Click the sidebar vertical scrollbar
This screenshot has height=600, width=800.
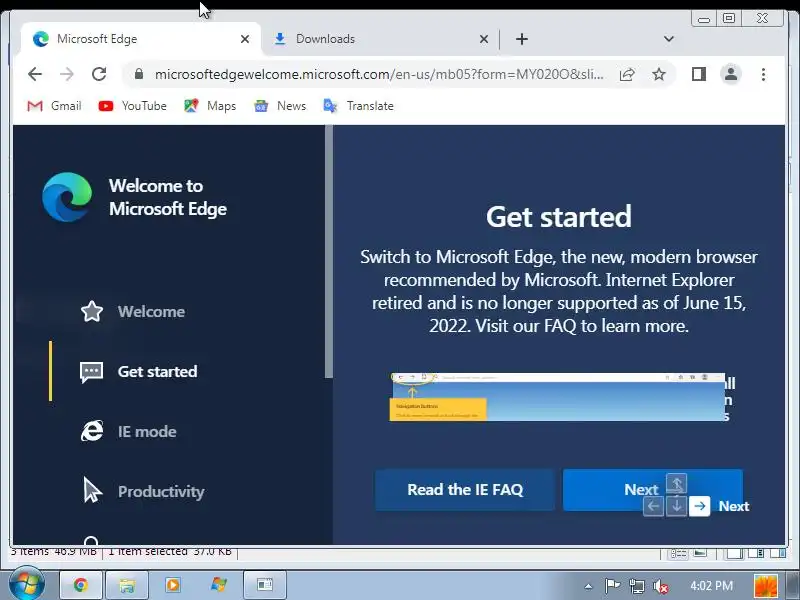pyautogui.click(x=329, y=252)
